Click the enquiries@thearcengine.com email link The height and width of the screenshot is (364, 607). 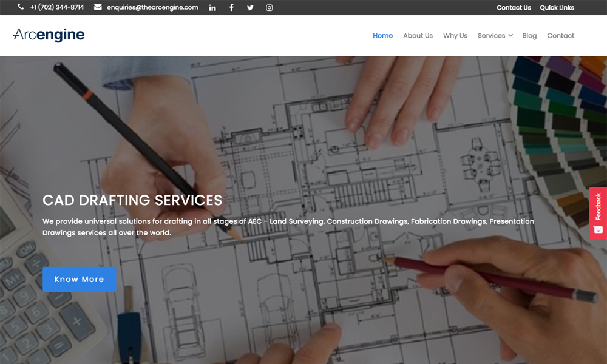pos(152,7)
